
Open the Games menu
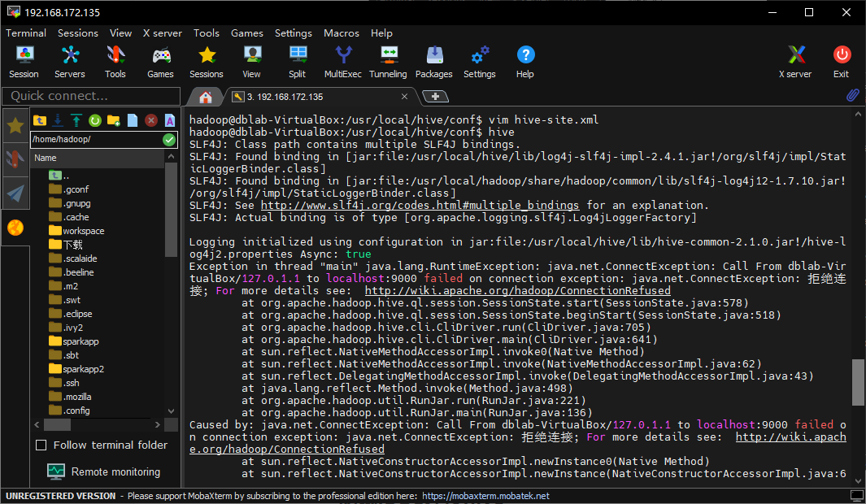pos(247,33)
